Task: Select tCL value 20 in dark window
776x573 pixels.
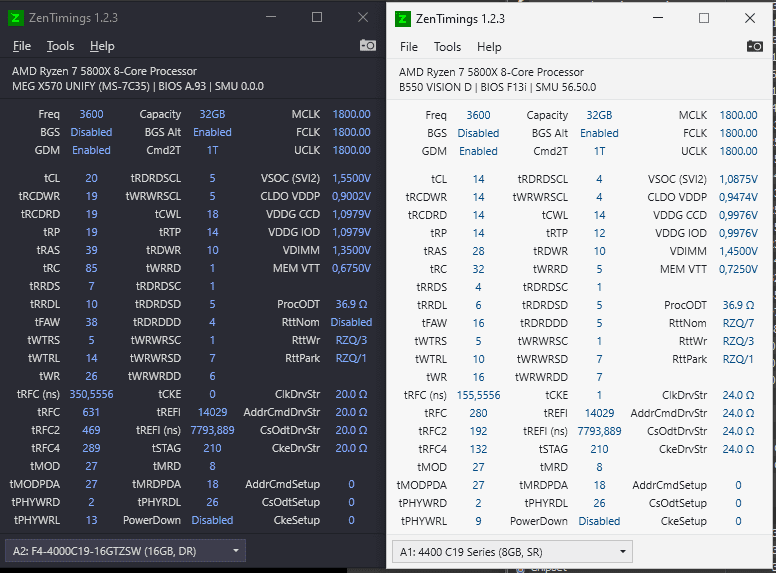Action: coord(91,178)
